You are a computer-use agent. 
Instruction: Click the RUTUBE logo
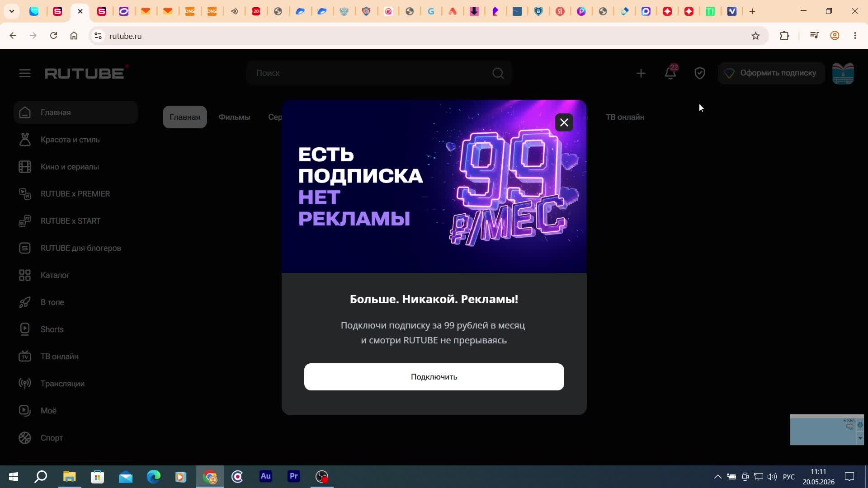click(x=86, y=73)
